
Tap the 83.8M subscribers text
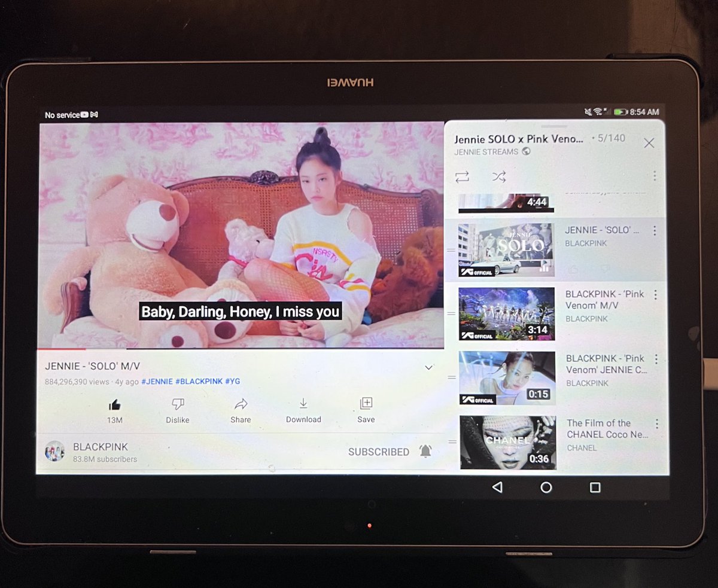pos(105,459)
